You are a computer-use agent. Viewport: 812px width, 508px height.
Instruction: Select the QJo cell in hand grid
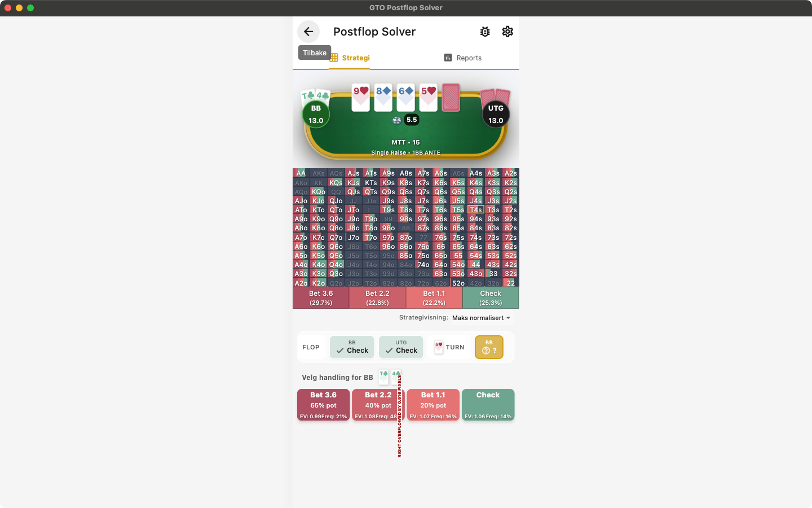point(336,200)
